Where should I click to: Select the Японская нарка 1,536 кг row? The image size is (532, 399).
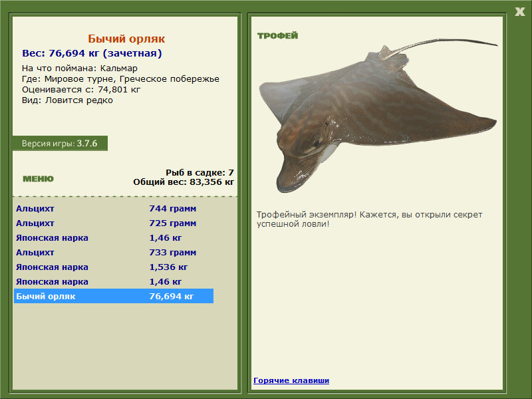(113, 267)
